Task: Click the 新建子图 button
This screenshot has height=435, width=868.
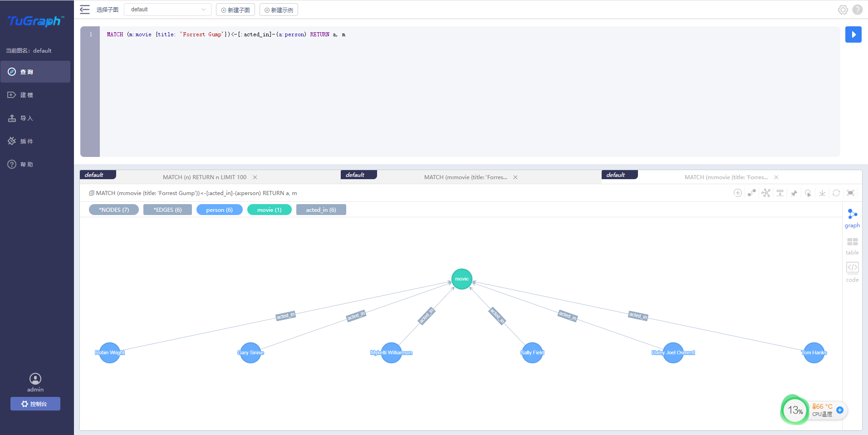Action: pos(235,10)
